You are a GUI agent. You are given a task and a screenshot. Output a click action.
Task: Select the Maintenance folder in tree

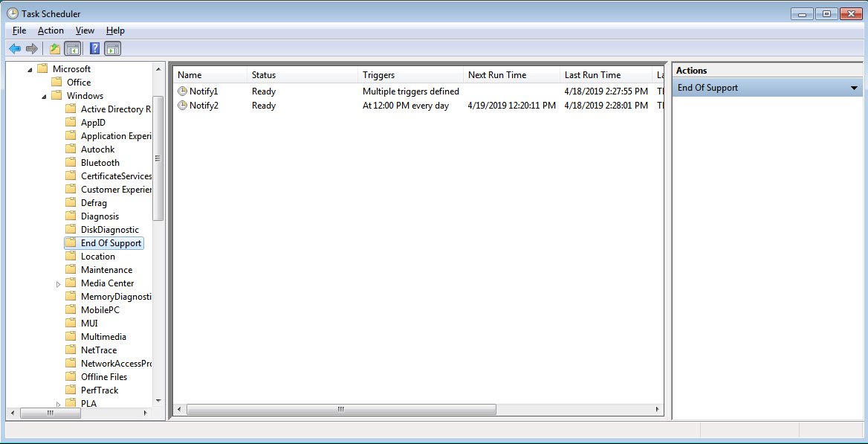pyautogui.click(x=106, y=270)
